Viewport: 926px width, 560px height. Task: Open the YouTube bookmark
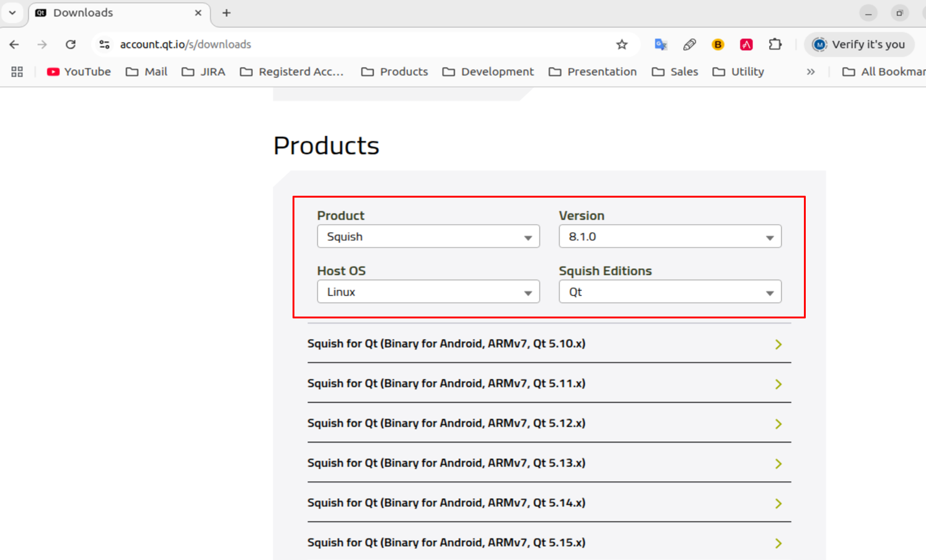[79, 72]
